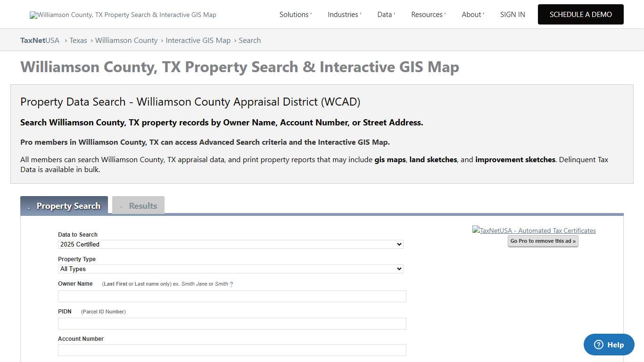
Task: Click inside the Owner Name input field
Action: [231, 296]
